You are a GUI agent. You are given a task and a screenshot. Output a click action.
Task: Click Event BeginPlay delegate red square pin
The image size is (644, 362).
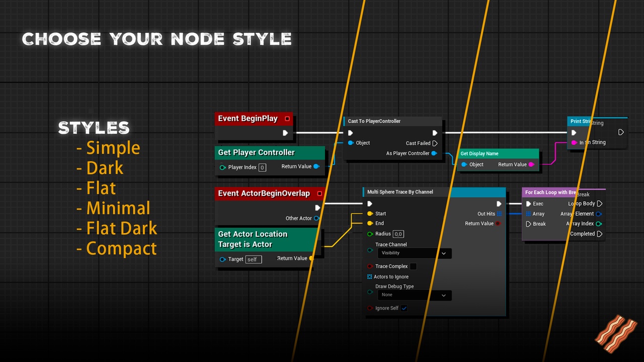tap(287, 119)
